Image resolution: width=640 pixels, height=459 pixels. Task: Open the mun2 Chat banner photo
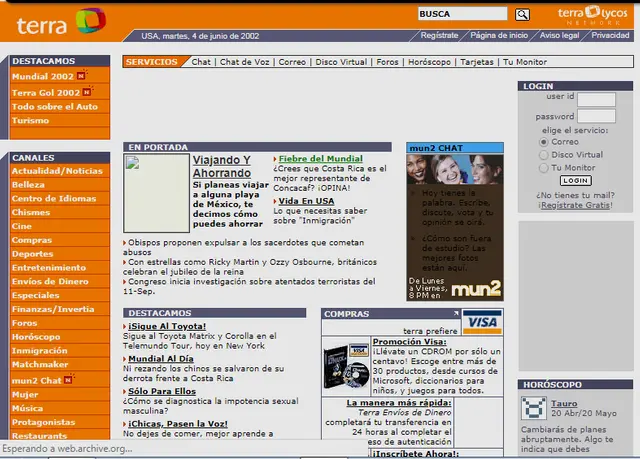click(455, 169)
